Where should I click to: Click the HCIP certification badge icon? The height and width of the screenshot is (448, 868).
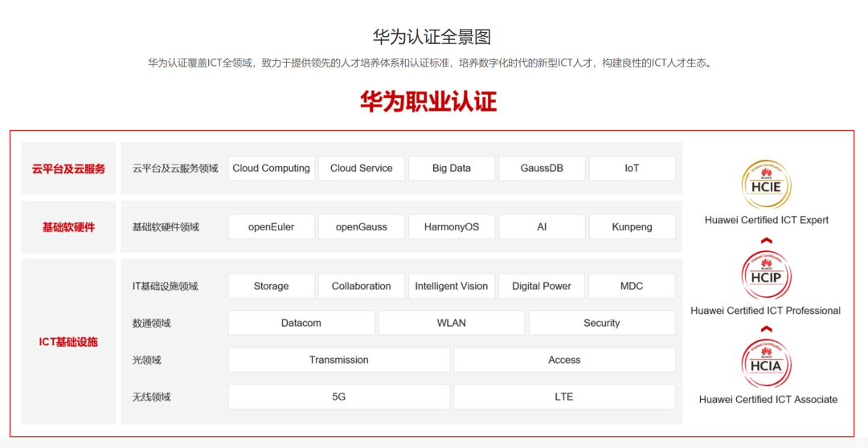tap(766, 275)
